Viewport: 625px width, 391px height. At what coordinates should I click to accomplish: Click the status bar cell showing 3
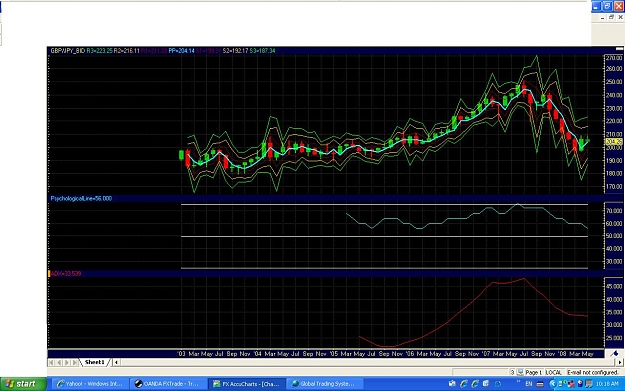tap(513, 372)
